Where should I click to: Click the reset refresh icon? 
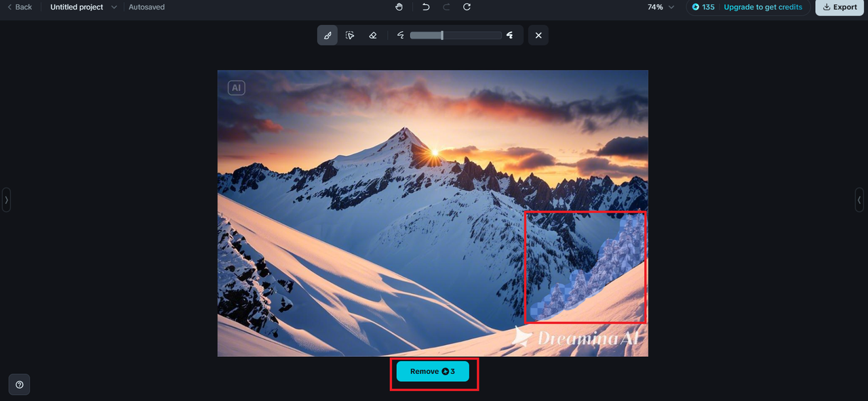tap(467, 7)
